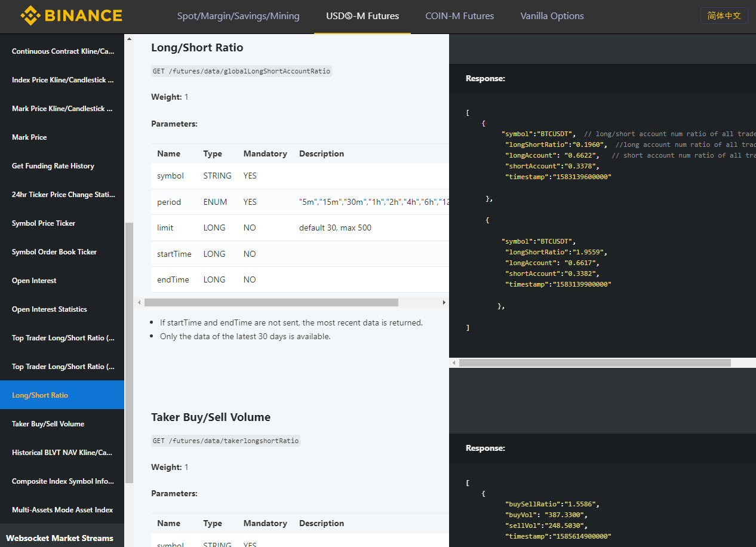Click timestamp "1583139600000" response line
Viewport: 756px width, 547px height.
tap(558, 177)
